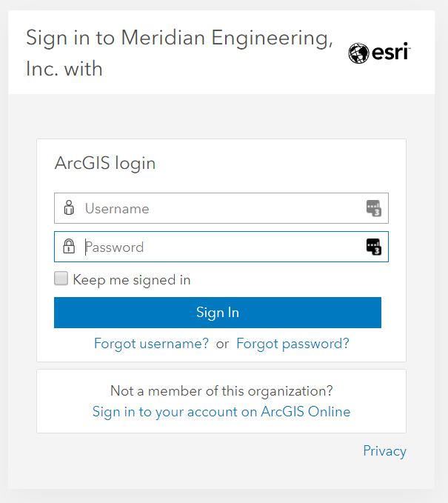Click the user silhouette icon beside Username
The height and width of the screenshot is (503, 448).
(x=69, y=208)
